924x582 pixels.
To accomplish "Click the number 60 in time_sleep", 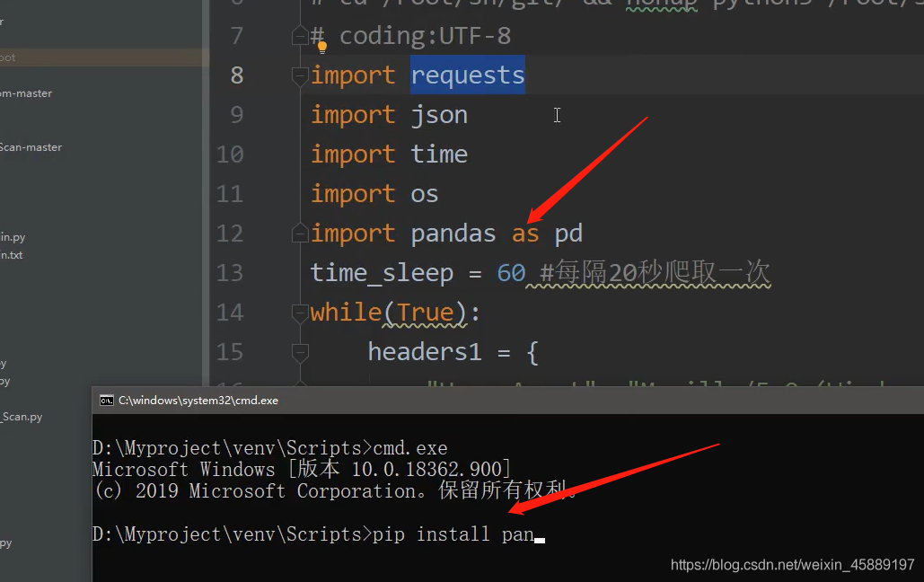I will click(x=511, y=273).
